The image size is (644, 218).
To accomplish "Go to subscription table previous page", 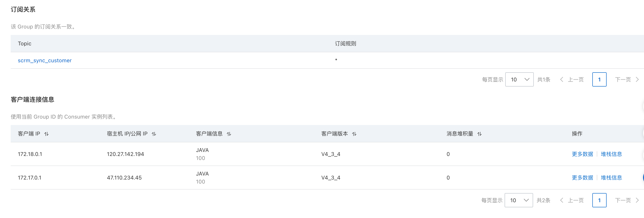I will [572, 80].
